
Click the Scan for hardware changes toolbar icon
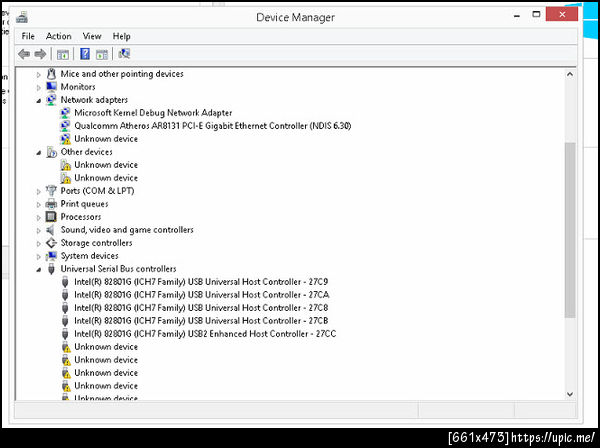coord(124,54)
